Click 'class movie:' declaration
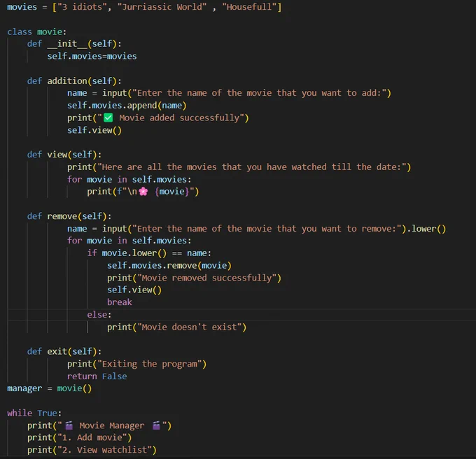The width and height of the screenshot is (476, 459). (36, 32)
